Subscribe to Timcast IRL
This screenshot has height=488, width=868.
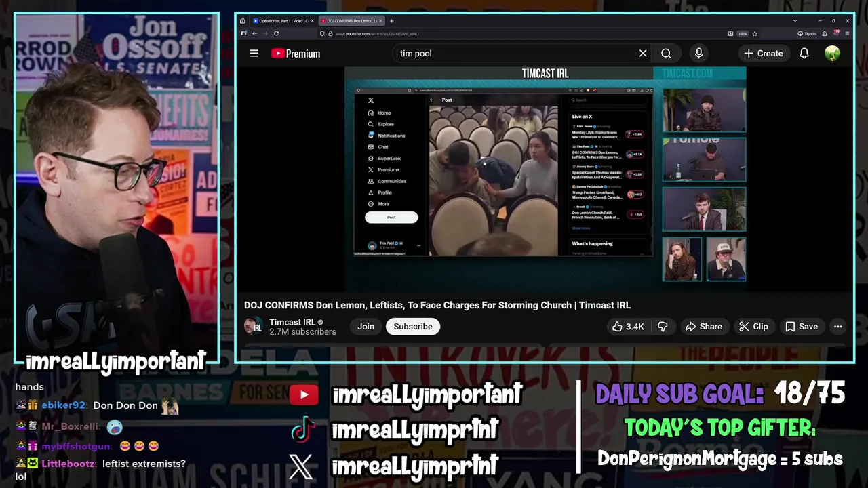(x=413, y=327)
